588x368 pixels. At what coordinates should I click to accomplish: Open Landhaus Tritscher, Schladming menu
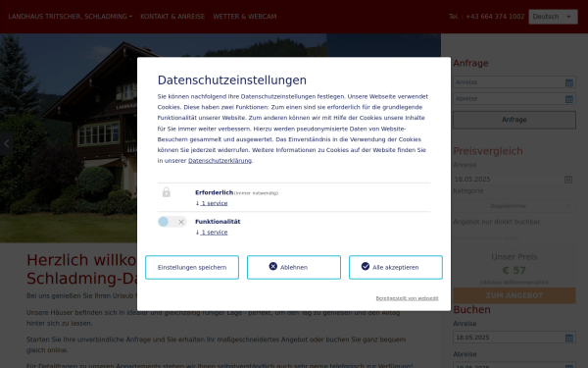click(71, 17)
